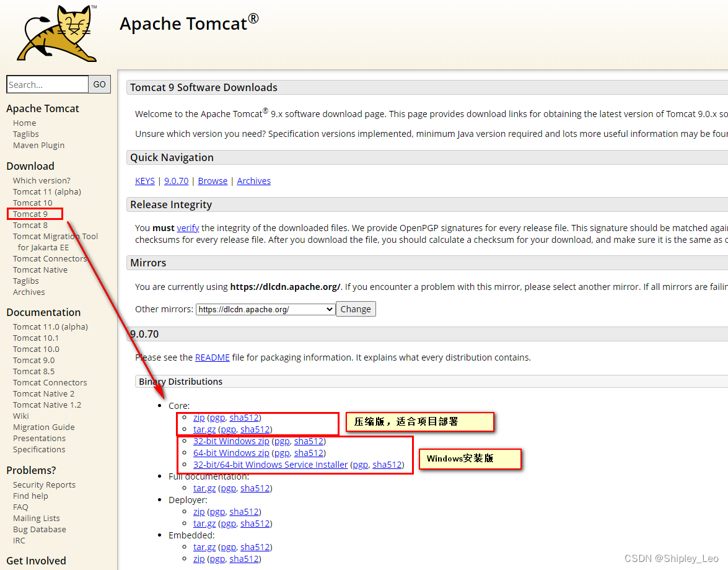Open the verify link in Release Integrity

[x=188, y=228]
